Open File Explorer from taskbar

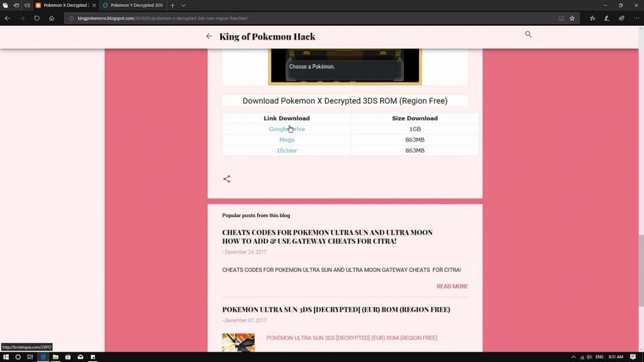tap(55, 357)
